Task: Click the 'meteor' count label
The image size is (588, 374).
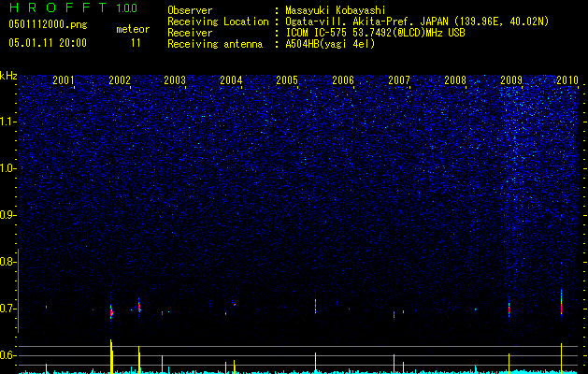Action: (133, 29)
